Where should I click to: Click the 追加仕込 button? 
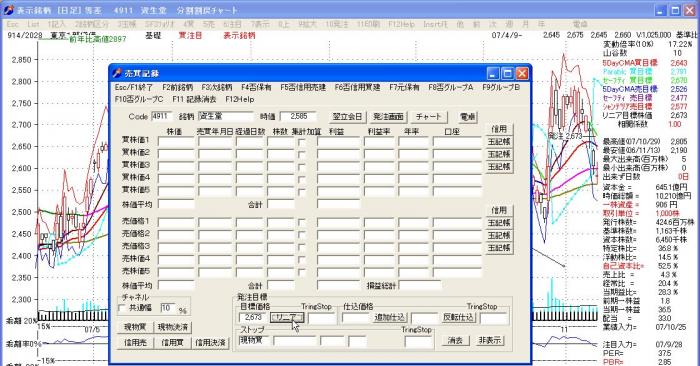390,318
